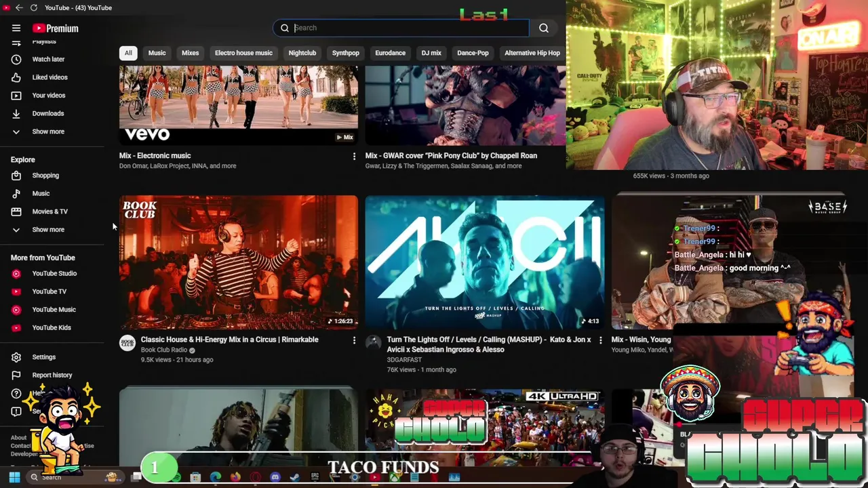Click the magnifier search button
This screenshot has width=868, height=488.
543,28
